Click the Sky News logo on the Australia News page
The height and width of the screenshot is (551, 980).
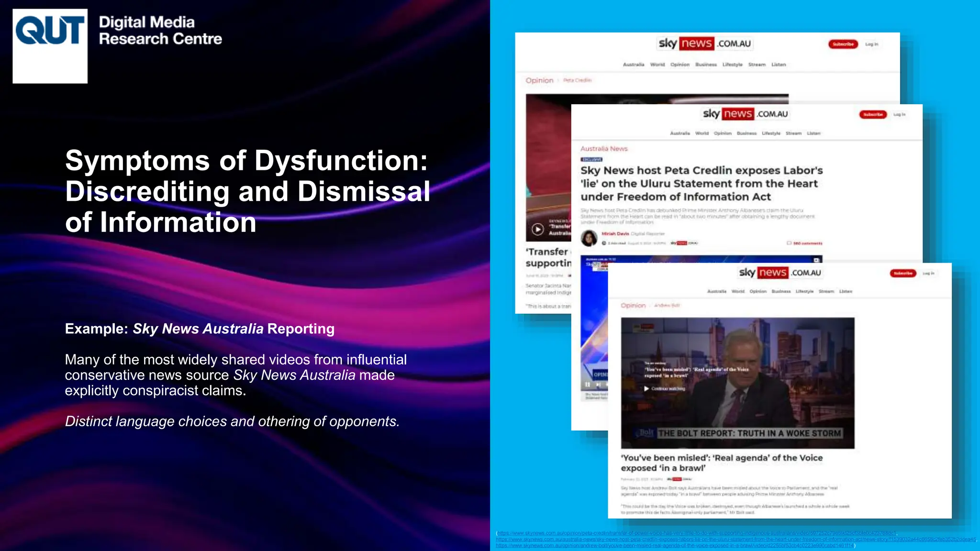coord(745,114)
